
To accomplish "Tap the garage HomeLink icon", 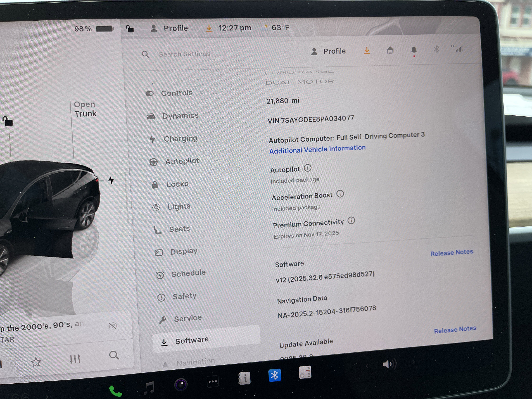I will [390, 50].
